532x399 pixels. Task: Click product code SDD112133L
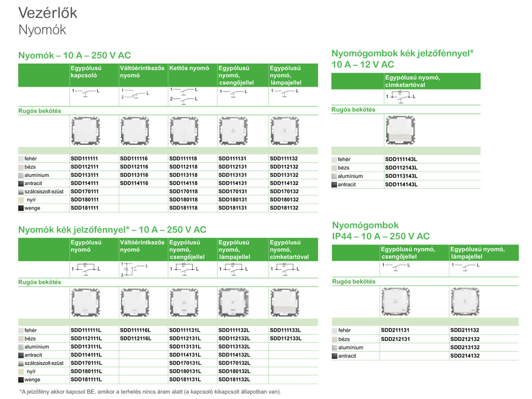286,338
